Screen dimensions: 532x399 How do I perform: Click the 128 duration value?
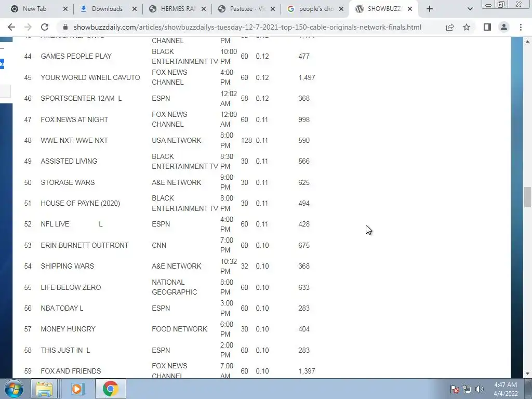(x=246, y=140)
